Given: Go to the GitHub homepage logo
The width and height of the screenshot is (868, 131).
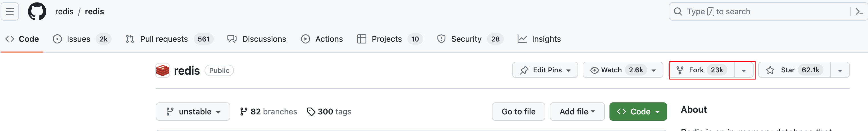Looking at the screenshot, I should click(37, 11).
